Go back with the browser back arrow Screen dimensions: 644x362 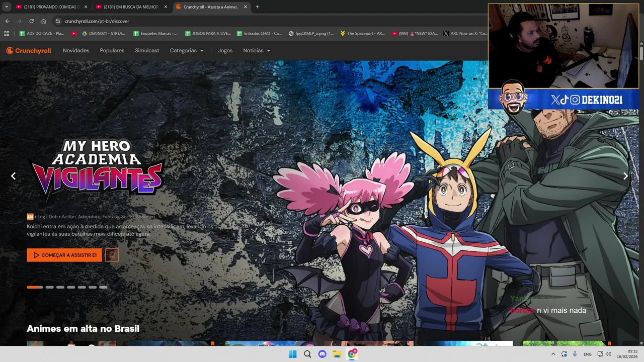click(7, 21)
